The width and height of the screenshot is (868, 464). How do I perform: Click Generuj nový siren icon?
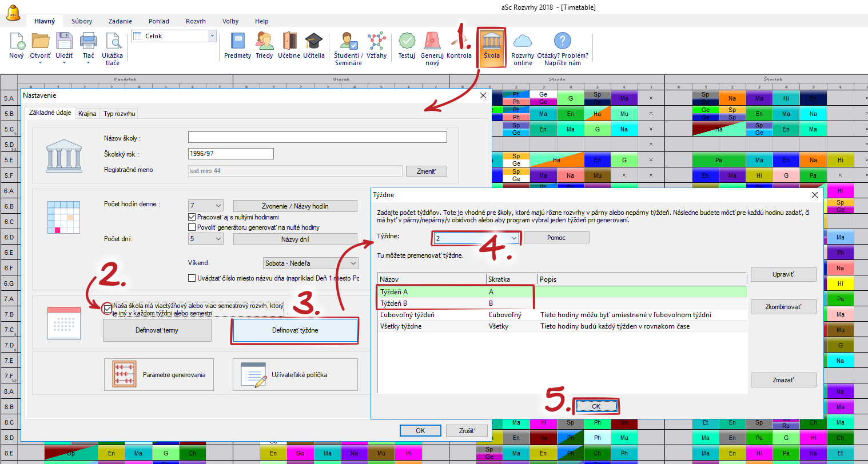432,42
